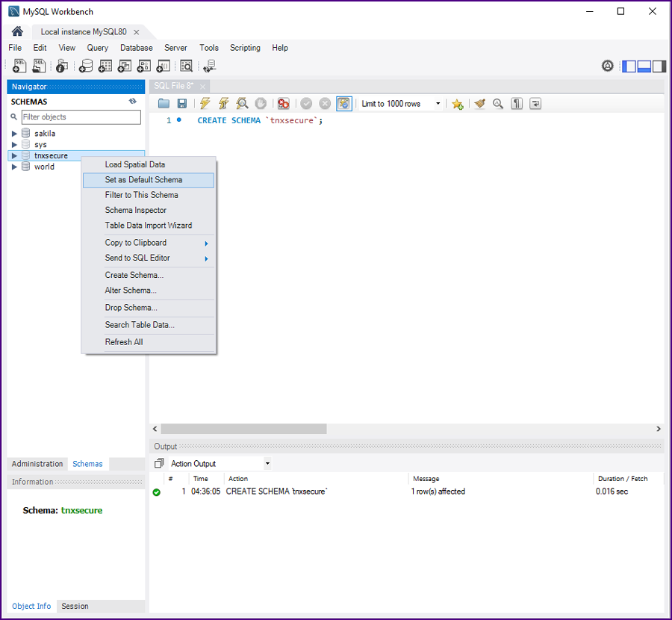The width and height of the screenshot is (672, 620).
Task: Click the stop query hand icon
Action: [x=261, y=103]
